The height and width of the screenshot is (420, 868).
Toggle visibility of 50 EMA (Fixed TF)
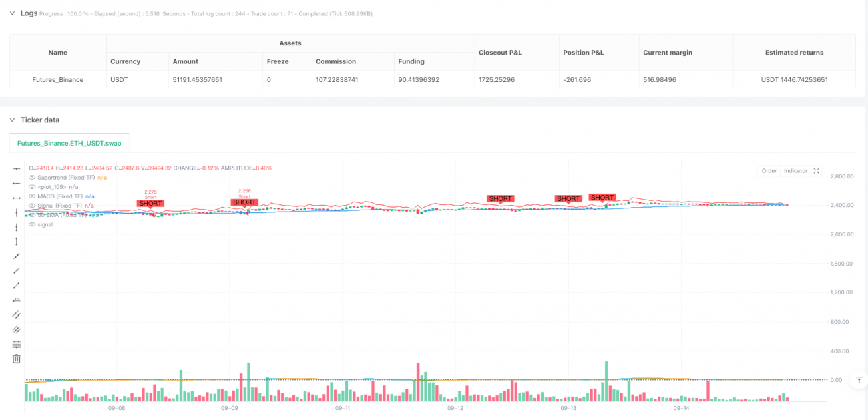[31, 215]
